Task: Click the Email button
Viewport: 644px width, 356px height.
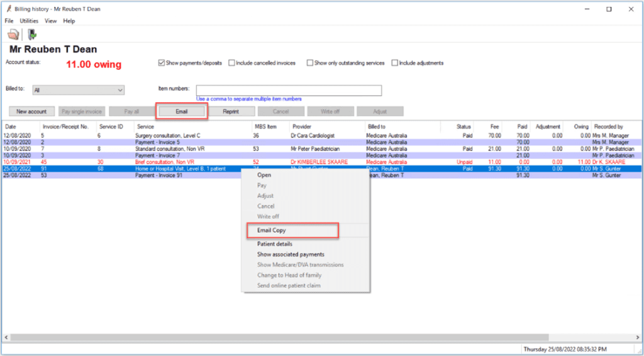Action: pos(181,111)
